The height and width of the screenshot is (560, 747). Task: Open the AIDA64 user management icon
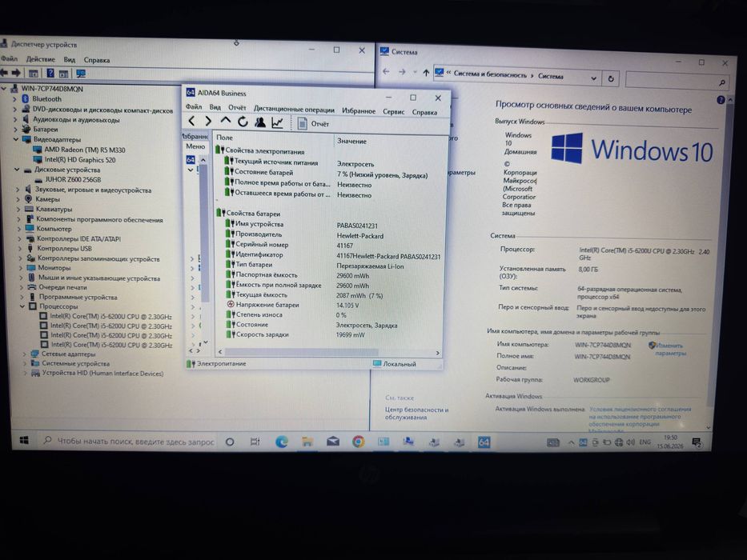[x=260, y=122]
